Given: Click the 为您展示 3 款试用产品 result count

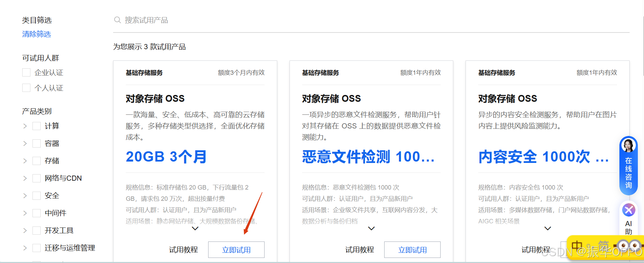Looking at the screenshot, I should (x=149, y=47).
